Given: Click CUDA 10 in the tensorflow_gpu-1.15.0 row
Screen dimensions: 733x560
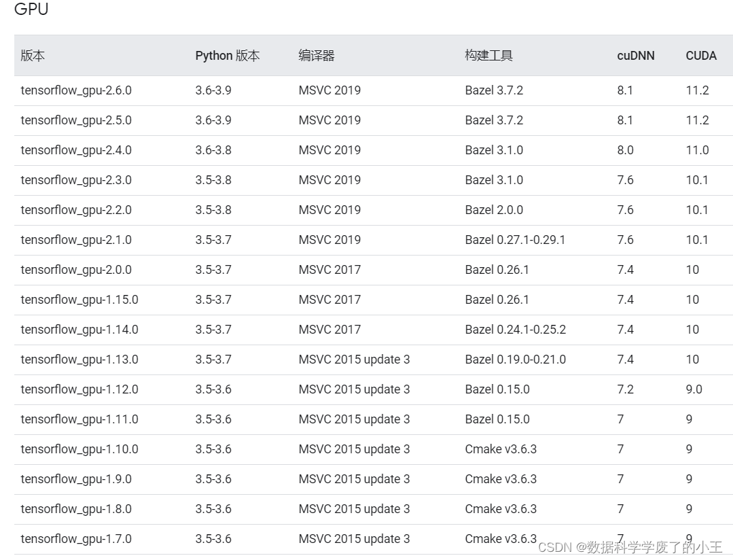Looking at the screenshot, I should [692, 300].
